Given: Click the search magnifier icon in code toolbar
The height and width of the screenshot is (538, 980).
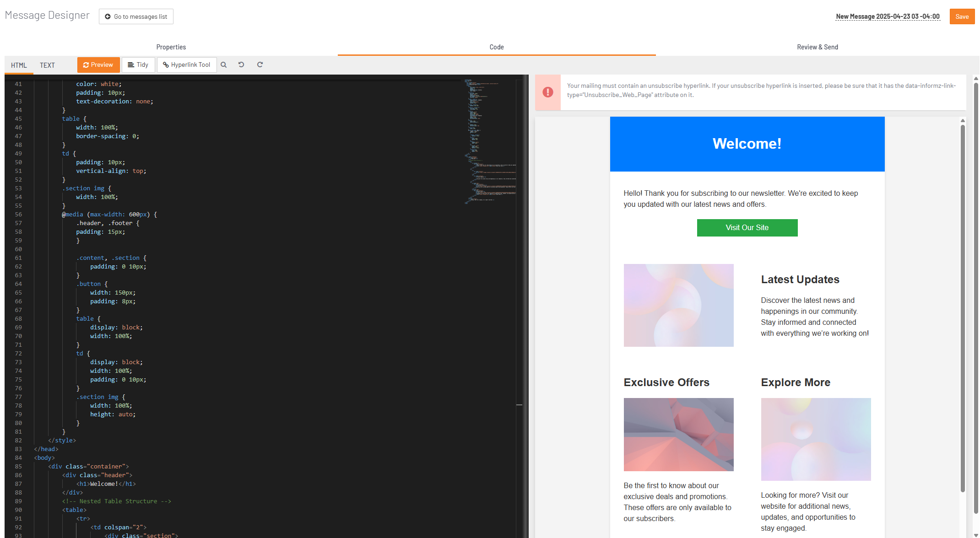Looking at the screenshot, I should pyautogui.click(x=224, y=65).
